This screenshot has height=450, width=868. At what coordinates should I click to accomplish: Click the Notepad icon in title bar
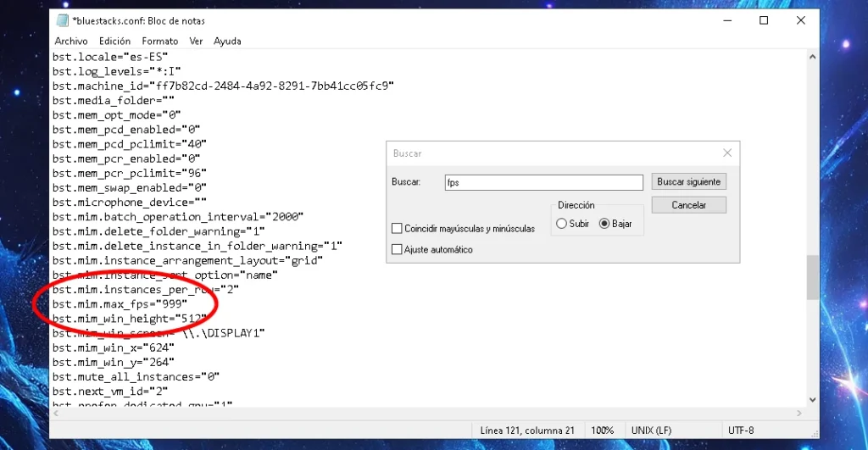(x=63, y=20)
